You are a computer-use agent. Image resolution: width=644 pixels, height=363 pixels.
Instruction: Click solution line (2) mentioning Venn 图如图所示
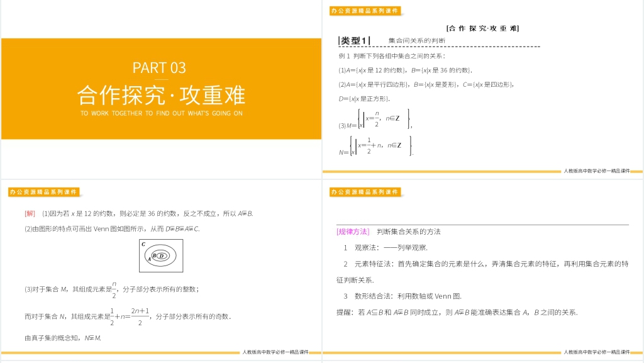[x=112, y=229]
